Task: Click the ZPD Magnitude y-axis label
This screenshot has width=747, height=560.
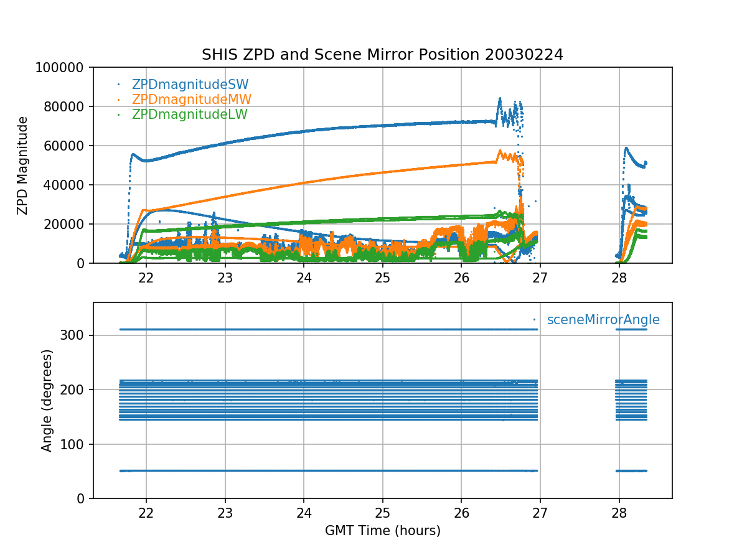Action: coord(23,166)
